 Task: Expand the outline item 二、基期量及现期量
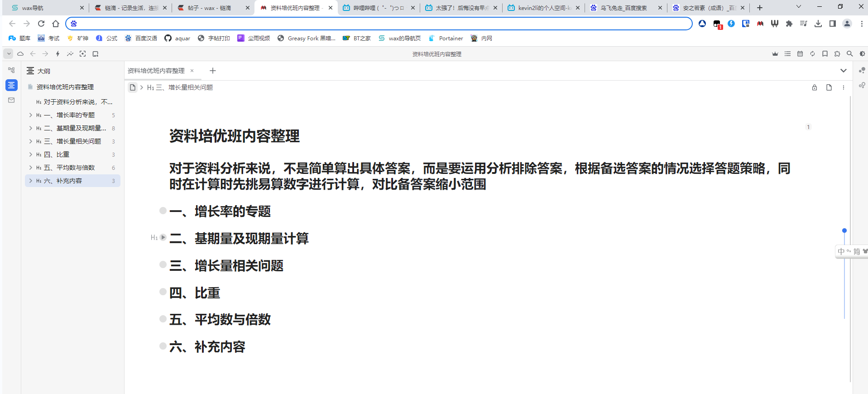31,128
